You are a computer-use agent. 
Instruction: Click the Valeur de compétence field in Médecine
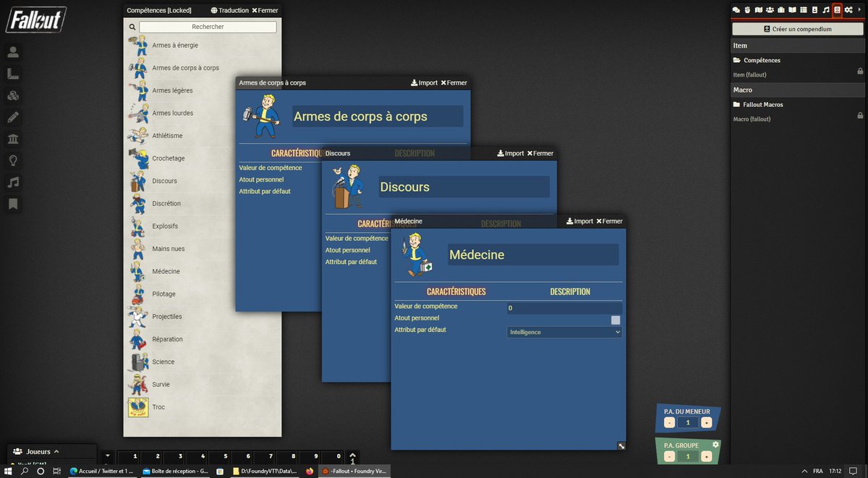pyautogui.click(x=564, y=308)
